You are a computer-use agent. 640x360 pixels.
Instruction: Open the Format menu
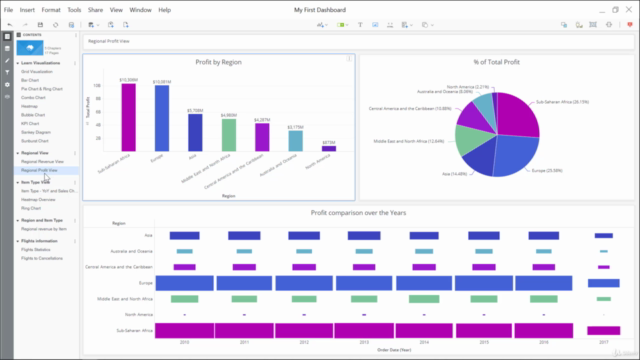(x=51, y=10)
